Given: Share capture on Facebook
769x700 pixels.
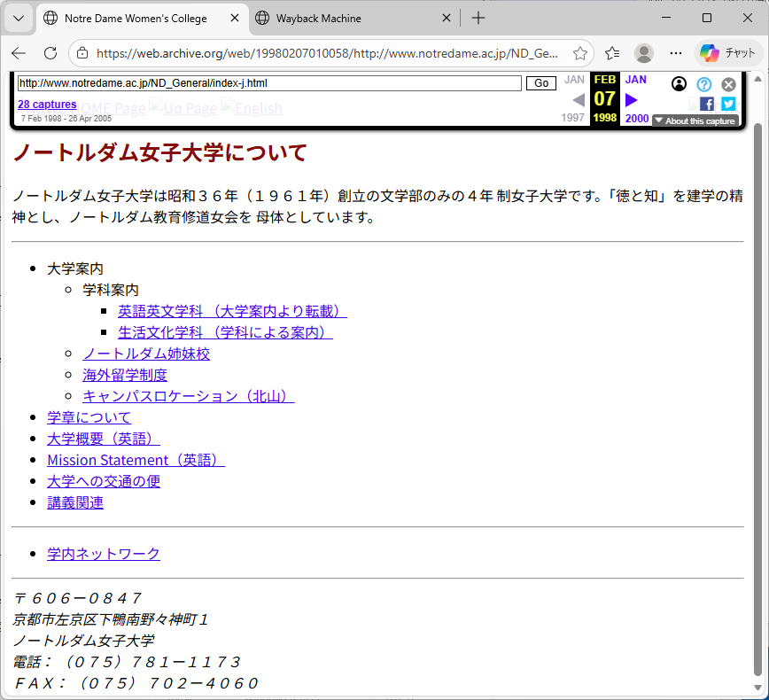Looking at the screenshot, I should point(706,104).
